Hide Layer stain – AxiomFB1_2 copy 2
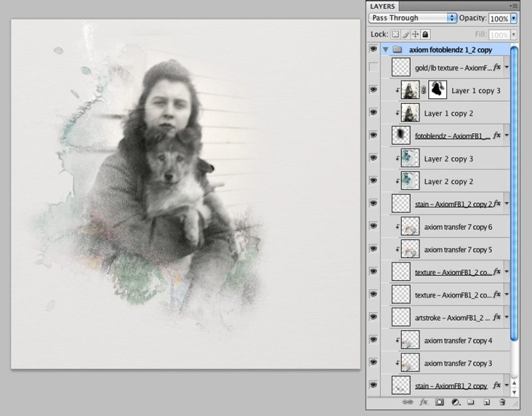532x416 pixels. click(x=374, y=204)
